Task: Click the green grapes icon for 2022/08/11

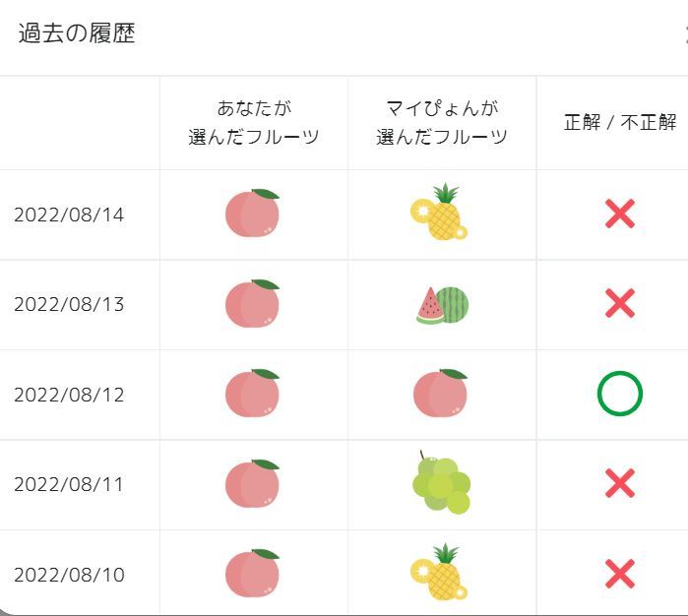Action: pos(441,484)
